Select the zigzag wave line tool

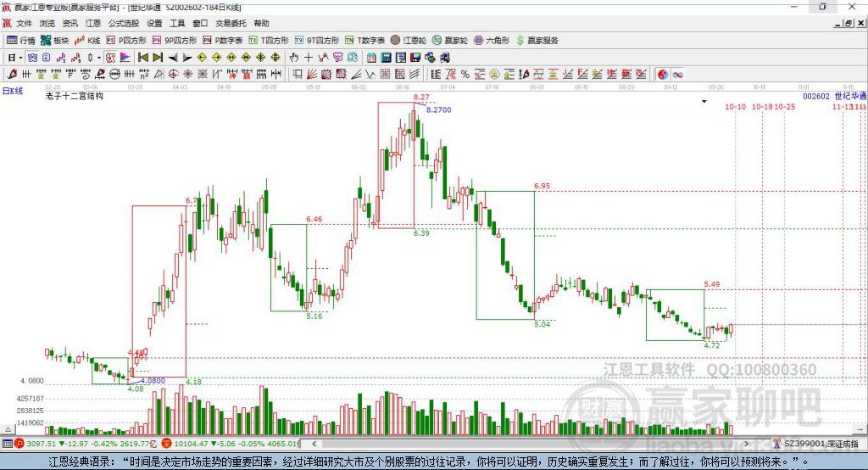370,75
